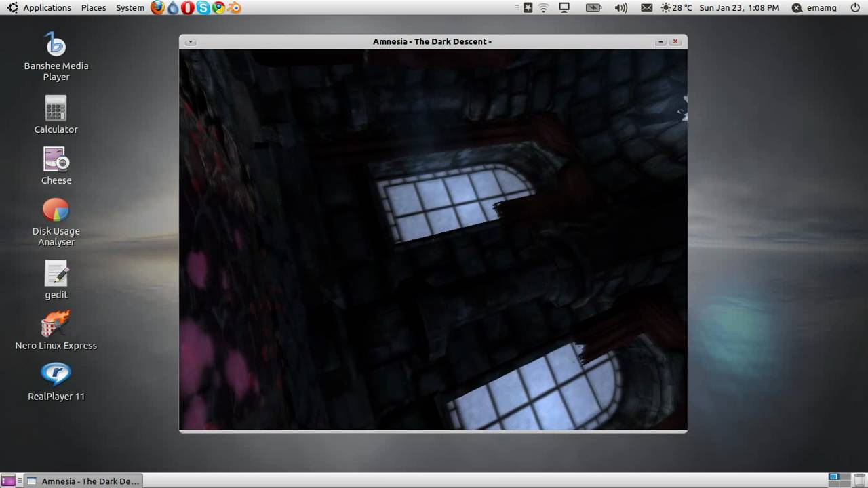Open the Trash icon in bottom panel
This screenshot has width=868, height=488.
coord(861,481)
